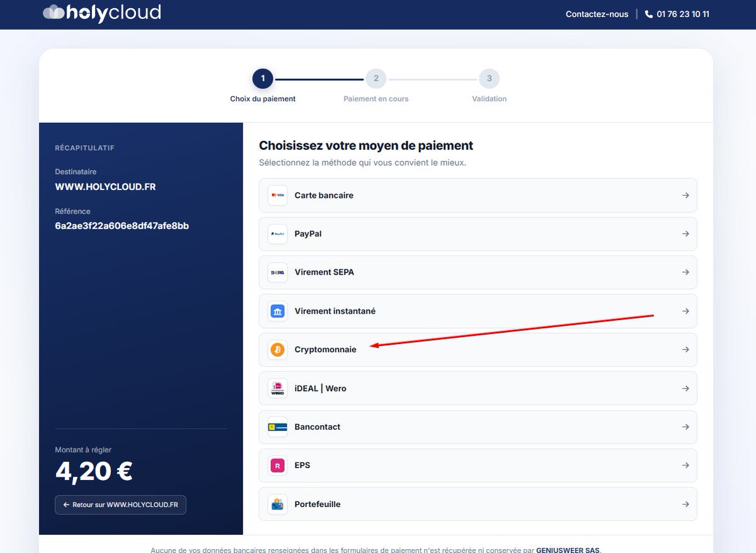Click reference 6a2ae3f22a606e8df47afe8bb
The height and width of the screenshot is (553, 756).
click(x=122, y=225)
